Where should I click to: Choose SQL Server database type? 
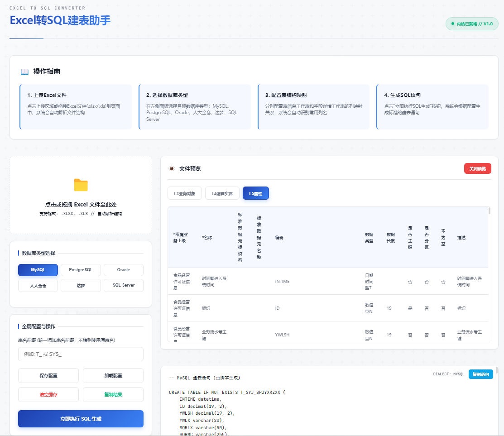[123, 285]
